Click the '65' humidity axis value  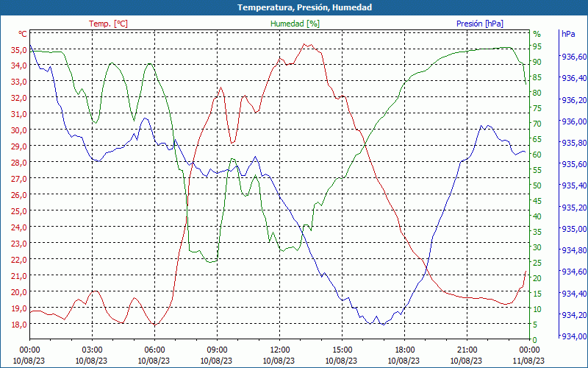pos(537,139)
